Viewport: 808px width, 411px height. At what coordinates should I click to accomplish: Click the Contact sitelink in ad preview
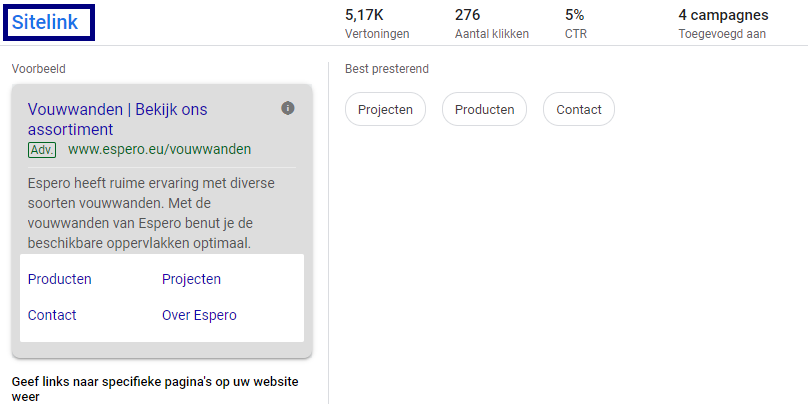pyautogui.click(x=52, y=315)
